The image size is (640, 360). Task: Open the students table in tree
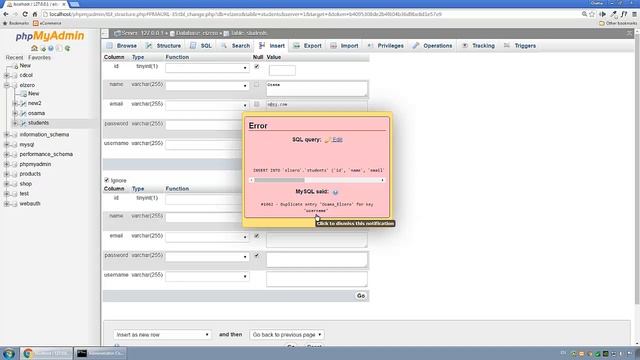tap(38, 123)
